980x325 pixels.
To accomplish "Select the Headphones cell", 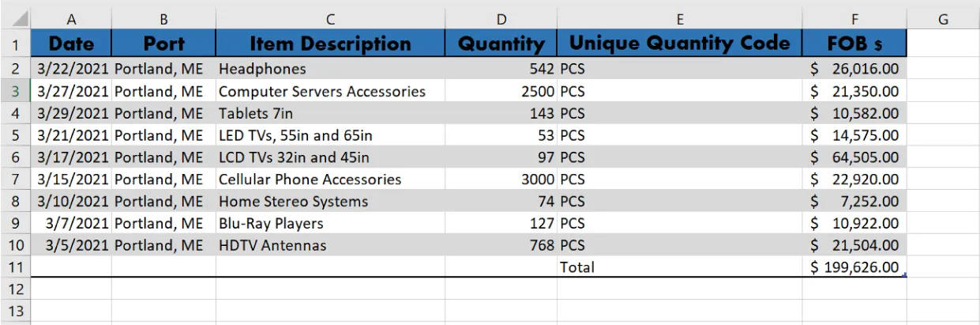I will point(330,69).
